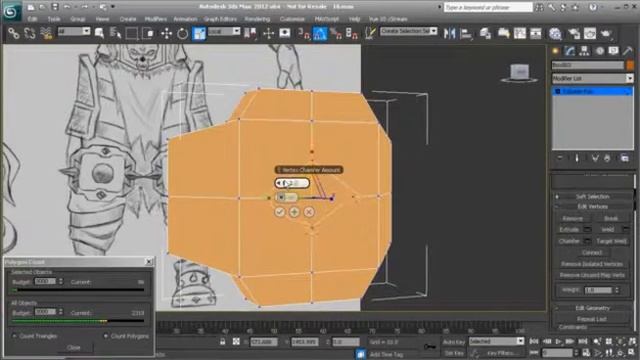This screenshot has width=640, height=360.
Task: Collapse the Edit Vertices rollout
Action: (x=593, y=207)
